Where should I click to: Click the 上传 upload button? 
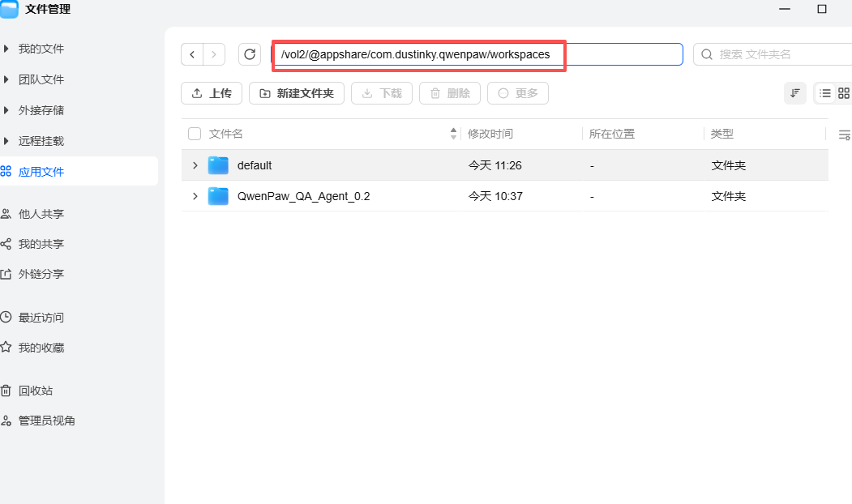(x=212, y=93)
